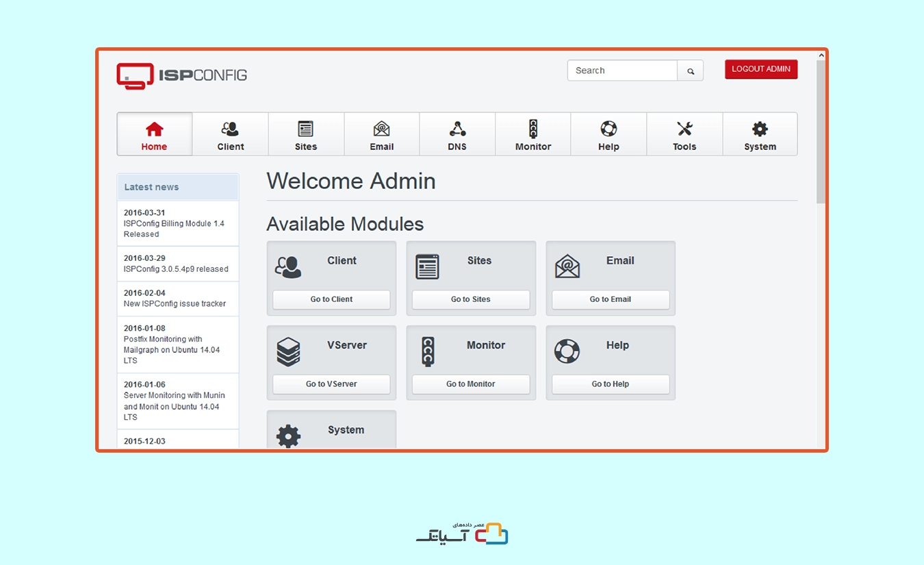Click the Go to Help button
This screenshot has height=565, width=924.
(x=611, y=384)
